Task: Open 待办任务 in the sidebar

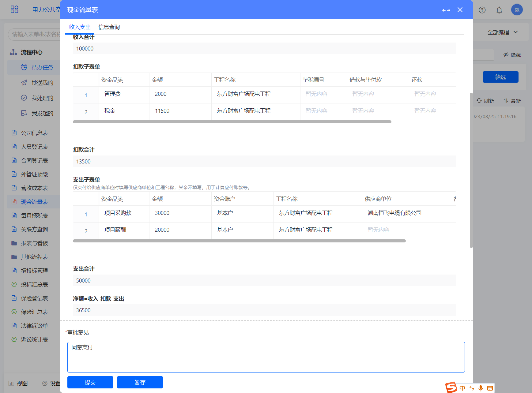Action: 42,67
